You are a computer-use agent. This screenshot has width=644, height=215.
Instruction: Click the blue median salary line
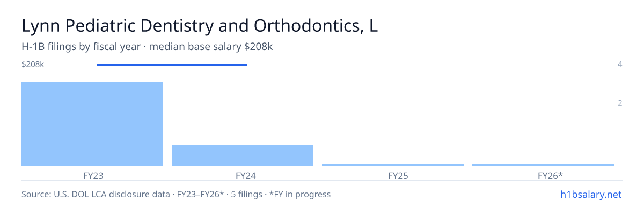(172, 65)
